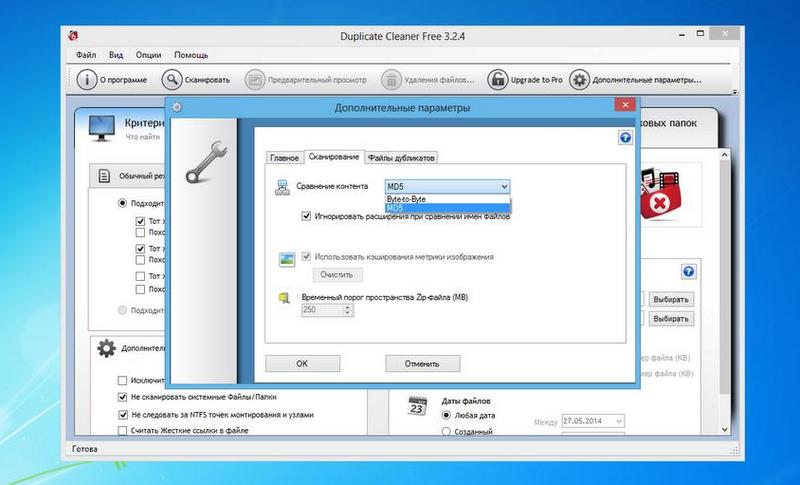Screen dimensions: 800x485
Task: Close the Дополнительные параметры dialog
Action: (x=625, y=105)
